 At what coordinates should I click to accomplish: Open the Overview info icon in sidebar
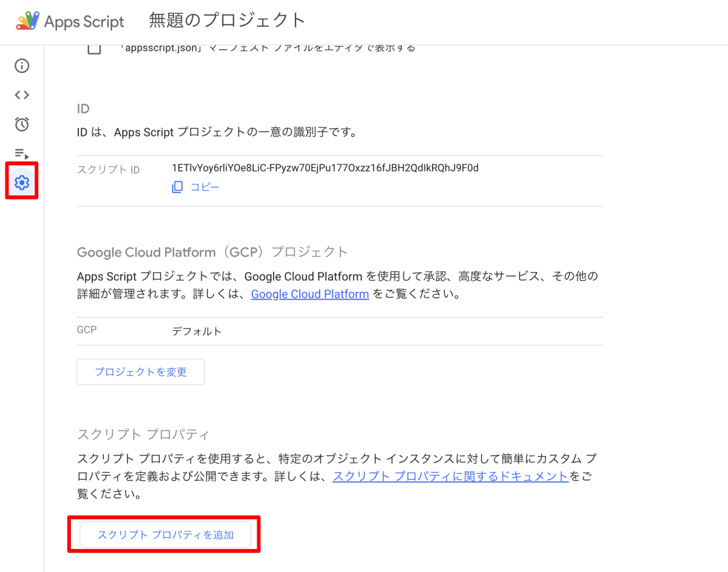[x=22, y=66]
